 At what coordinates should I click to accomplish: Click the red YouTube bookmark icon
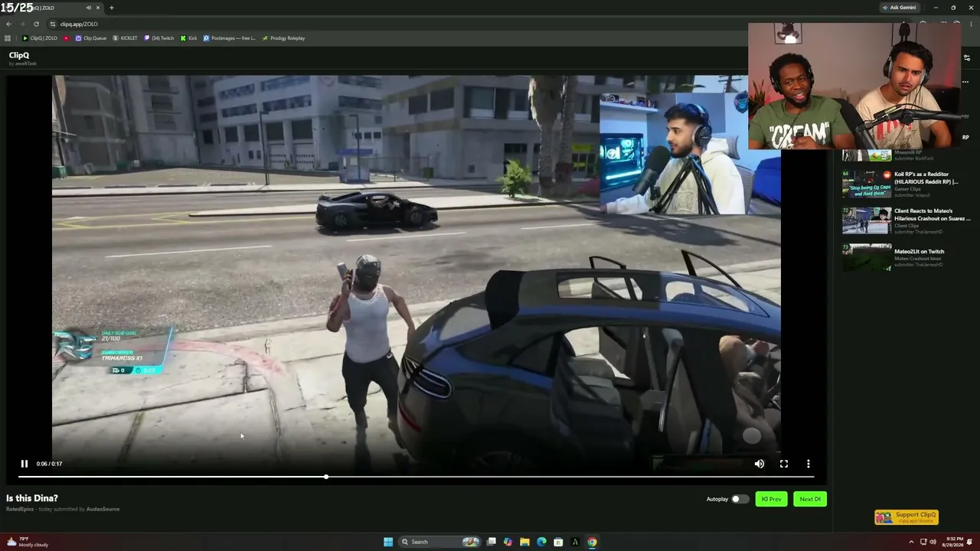[66, 38]
